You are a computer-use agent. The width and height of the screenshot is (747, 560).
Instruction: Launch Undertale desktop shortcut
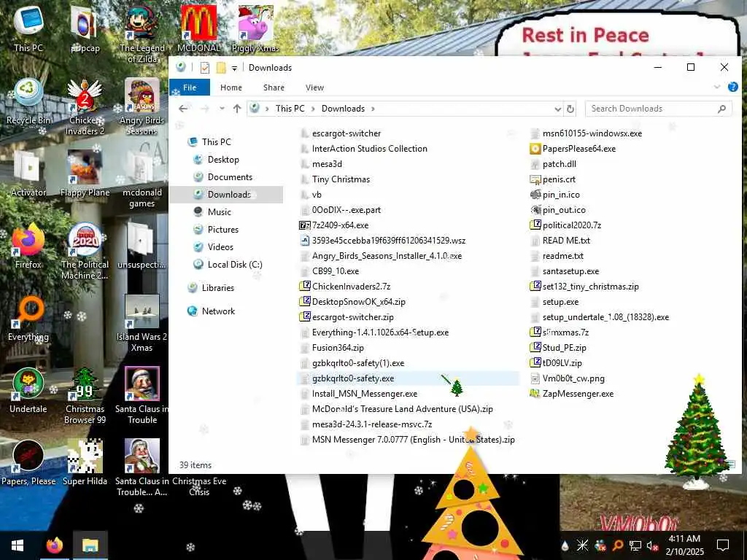point(28,391)
